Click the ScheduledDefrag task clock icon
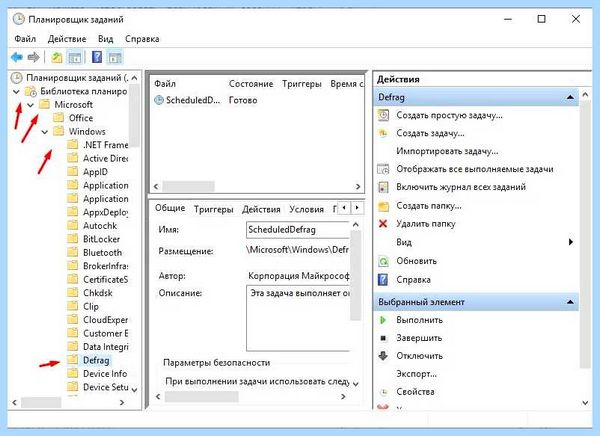This screenshot has width=600, height=436. point(158,100)
